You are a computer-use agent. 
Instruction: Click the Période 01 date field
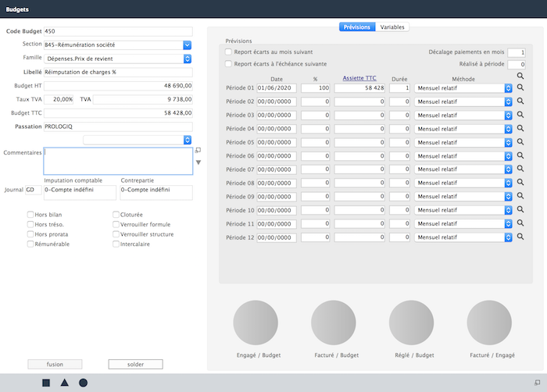[x=277, y=88]
